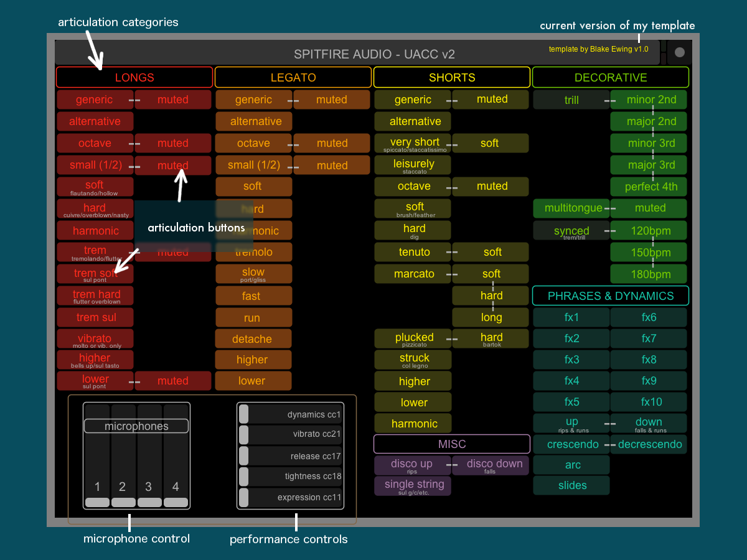Select the marcato articulation

[x=412, y=274]
